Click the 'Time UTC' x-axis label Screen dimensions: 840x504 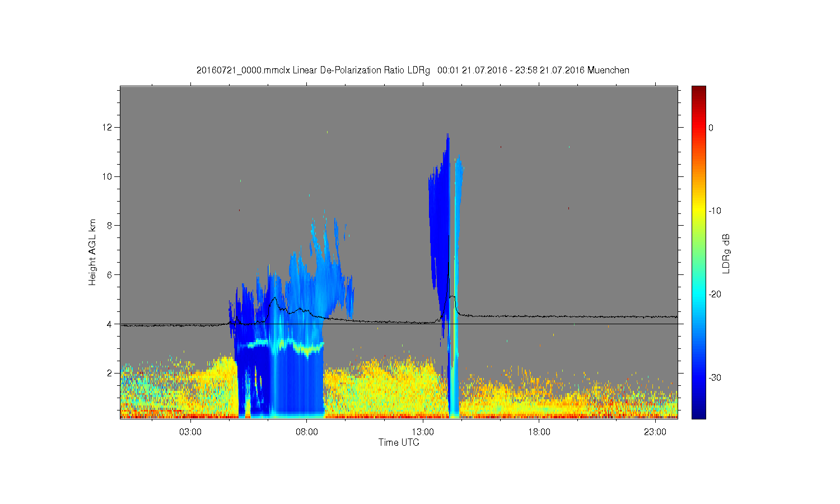[399, 442]
